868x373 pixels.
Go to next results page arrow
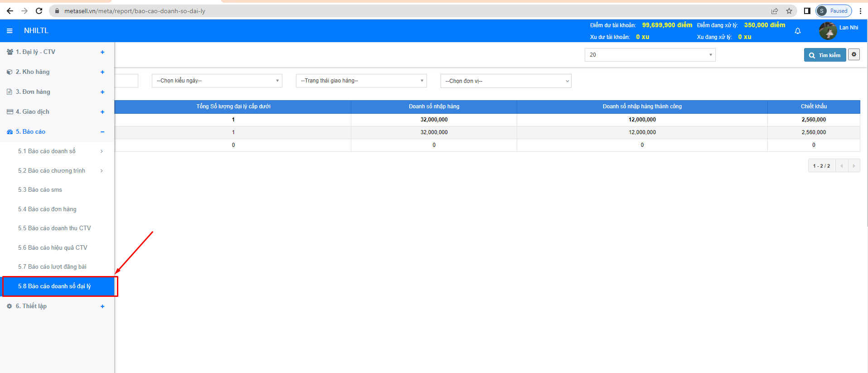tap(854, 166)
